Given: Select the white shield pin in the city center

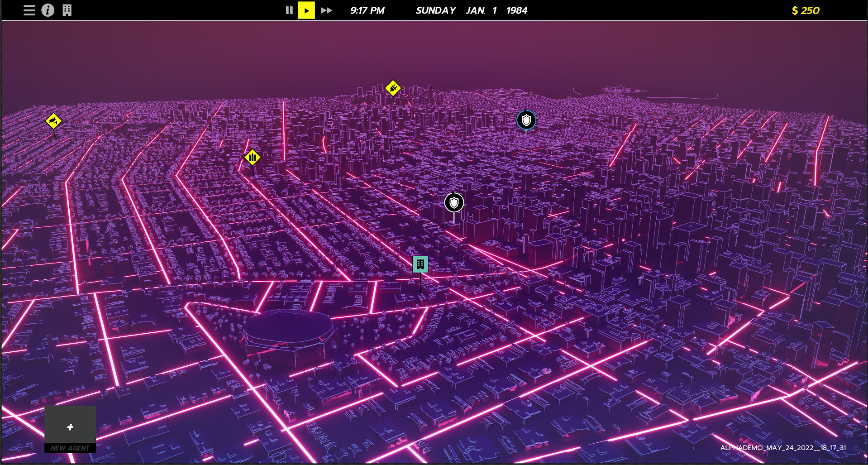Looking at the screenshot, I should [x=453, y=203].
